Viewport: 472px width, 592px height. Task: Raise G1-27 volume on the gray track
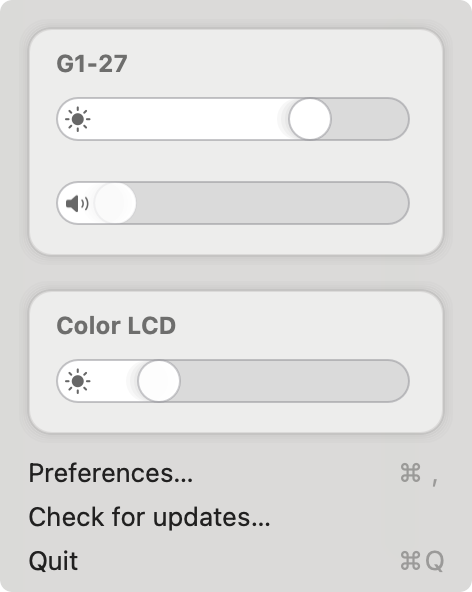272,204
